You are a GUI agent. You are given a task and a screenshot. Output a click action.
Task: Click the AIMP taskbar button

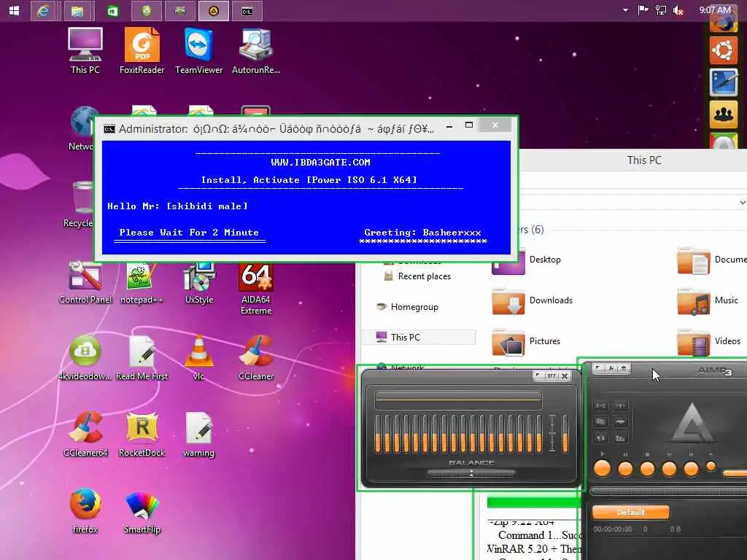tap(214, 11)
